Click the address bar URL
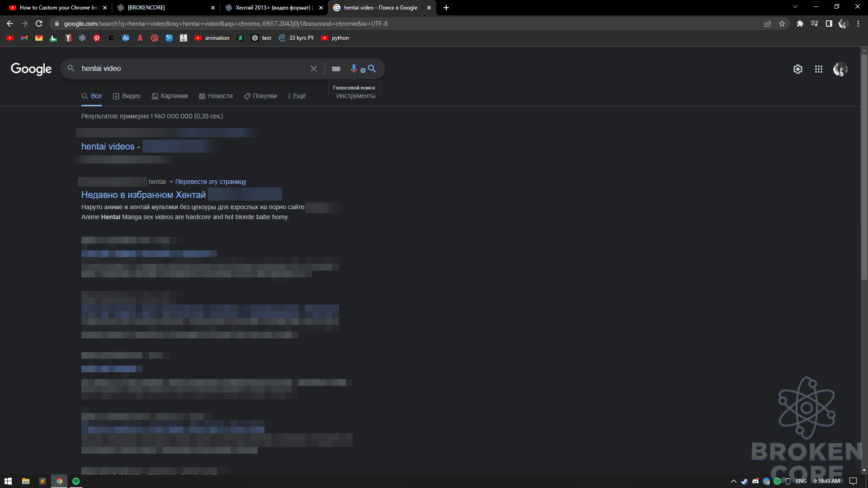Viewport: 868px width, 488px height. click(x=226, y=23)
